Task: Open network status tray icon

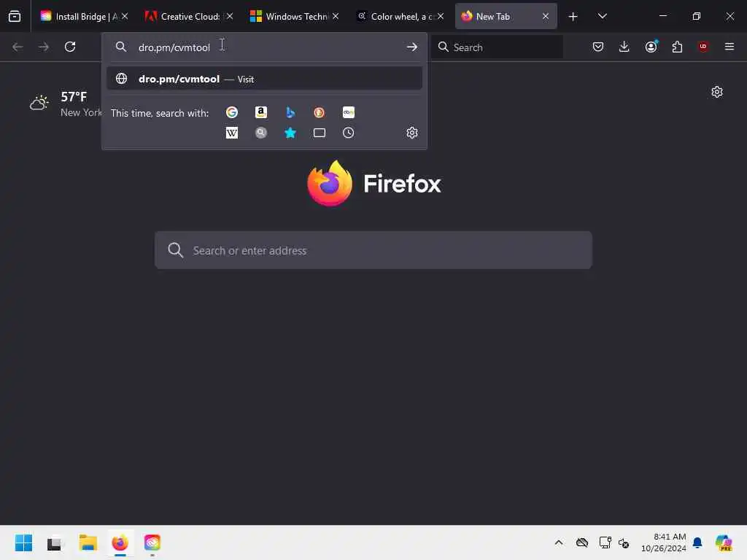Action: (605, 542)
